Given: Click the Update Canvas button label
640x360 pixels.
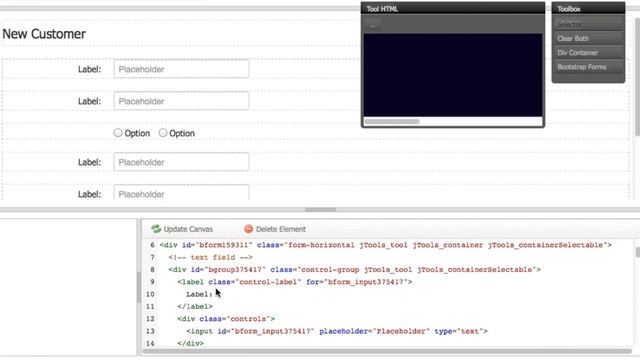Looking at the screenshot, I should tap(188, 229).
